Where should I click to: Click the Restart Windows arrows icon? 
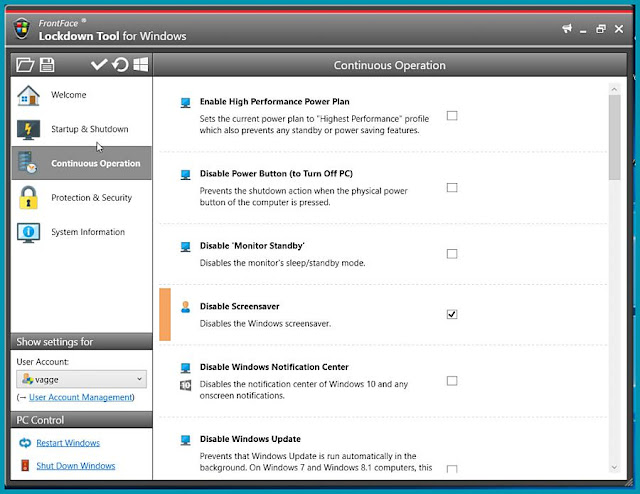tap(25, 443)
